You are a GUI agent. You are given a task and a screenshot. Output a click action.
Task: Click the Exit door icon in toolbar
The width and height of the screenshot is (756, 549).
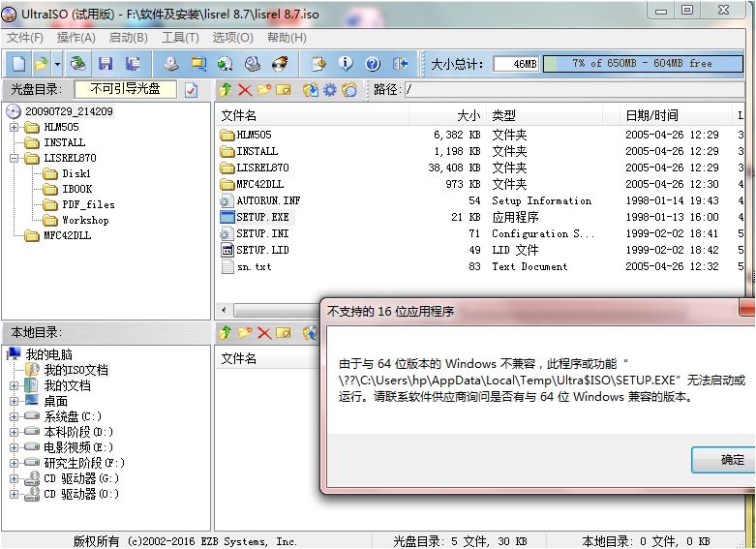(400, 64)
